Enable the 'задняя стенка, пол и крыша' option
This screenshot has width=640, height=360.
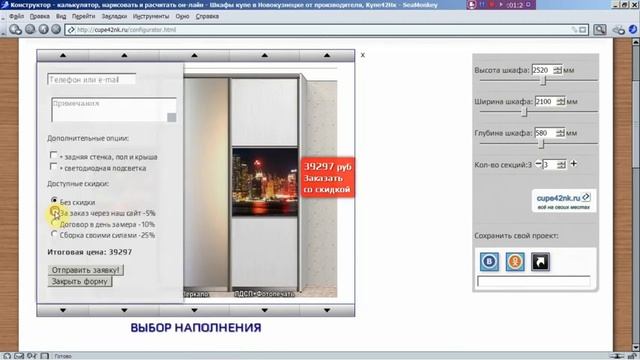click(x=53, y=155)
